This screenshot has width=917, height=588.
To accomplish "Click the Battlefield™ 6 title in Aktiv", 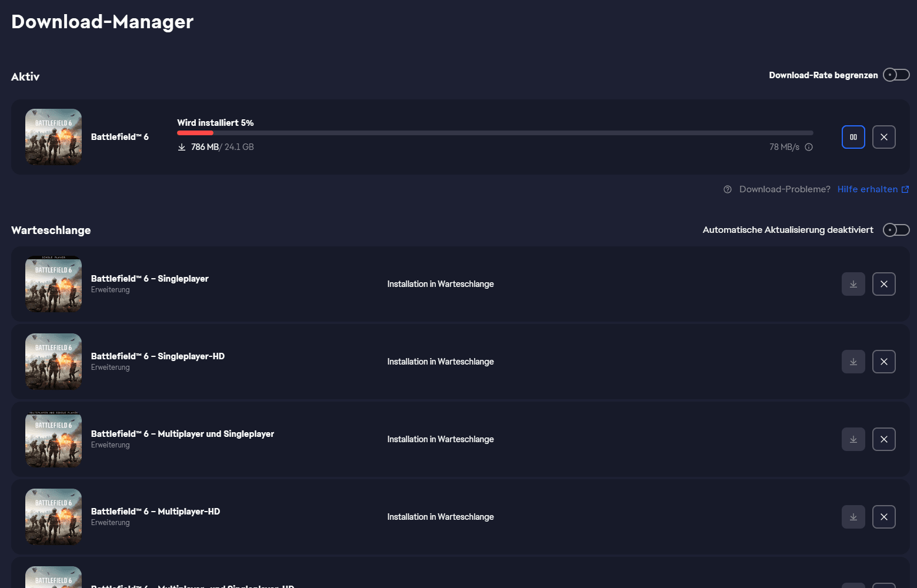I will coord(120,137).
